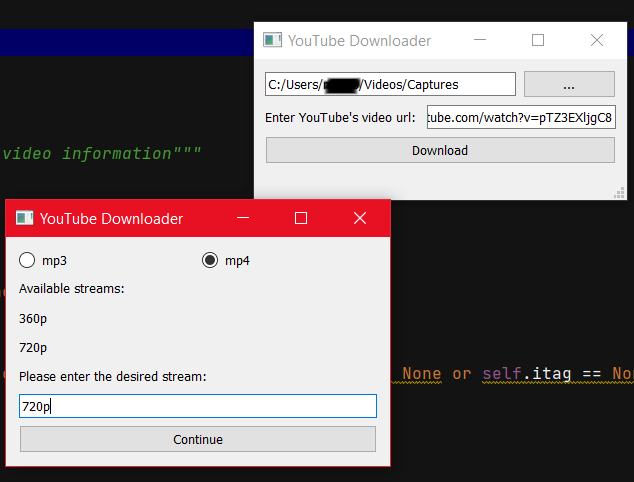634x482 pixels.
Task: Maximize the red-titled YouTube Downloader window
Action: click(x=301, y=218)
